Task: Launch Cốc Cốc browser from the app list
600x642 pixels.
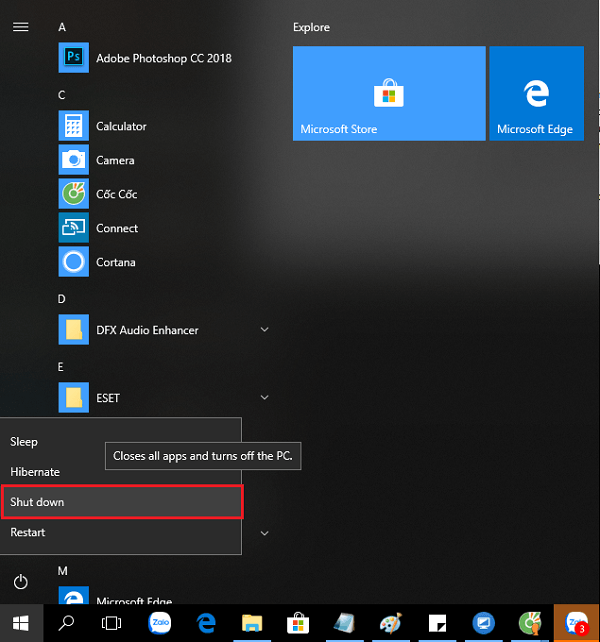Action: click(116, 195)
